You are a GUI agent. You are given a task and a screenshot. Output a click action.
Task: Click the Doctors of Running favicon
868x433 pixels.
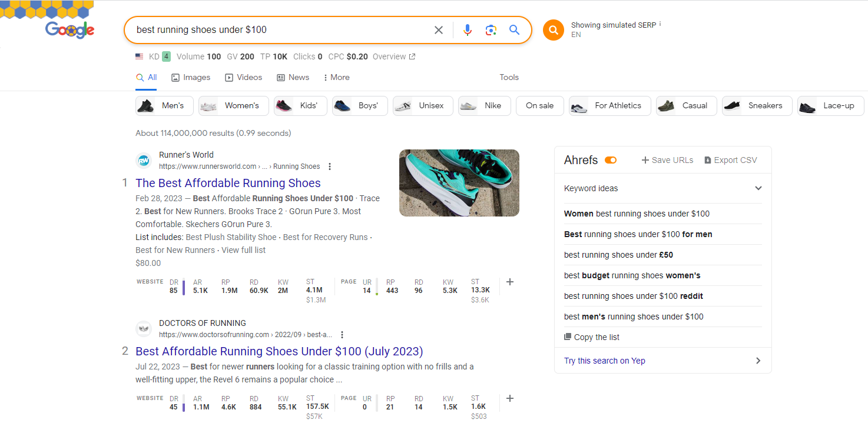pyautogui.click(x=144, y=328)
